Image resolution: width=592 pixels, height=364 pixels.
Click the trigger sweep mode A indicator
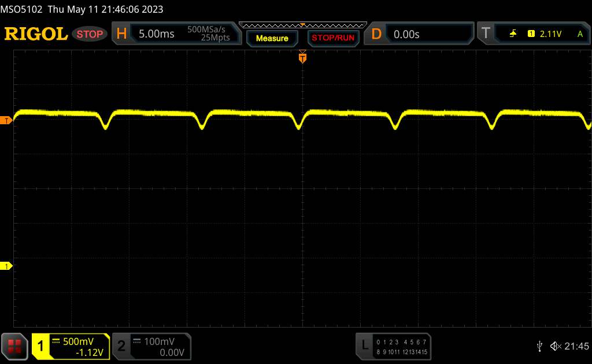(580, 34)
